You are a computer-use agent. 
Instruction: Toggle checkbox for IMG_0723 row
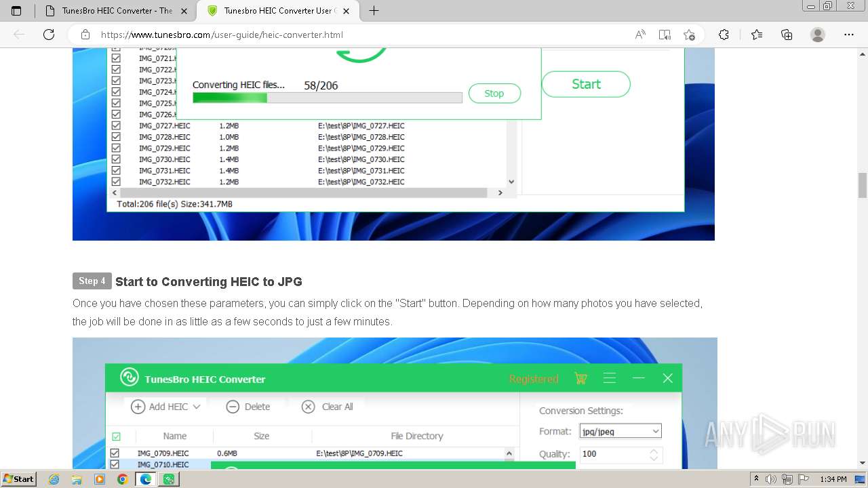point(116,81)
